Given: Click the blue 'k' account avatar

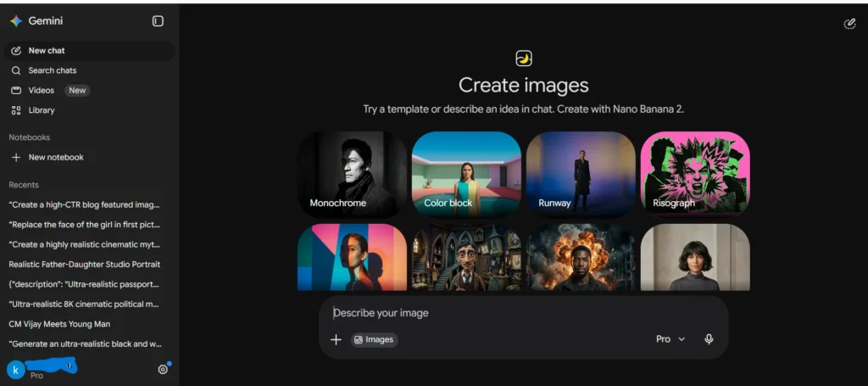Looking at the screenshot, I should pos(15,371).
